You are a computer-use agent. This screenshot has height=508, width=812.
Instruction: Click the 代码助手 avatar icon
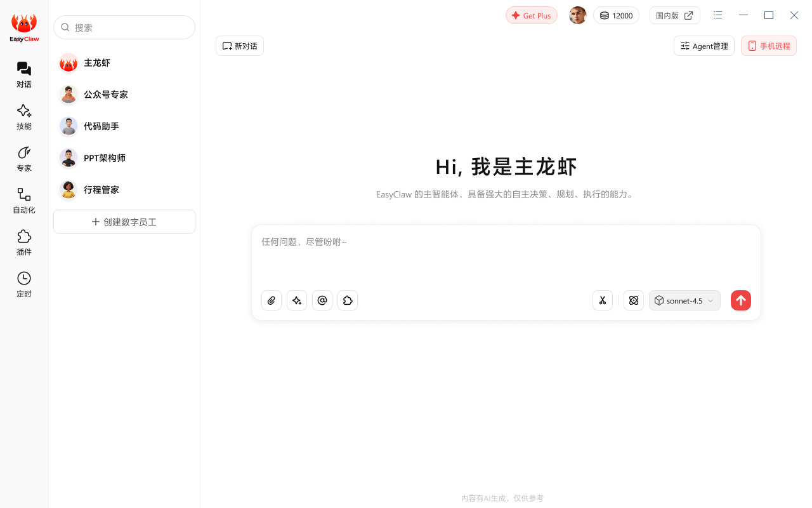(x=69, y=126)
